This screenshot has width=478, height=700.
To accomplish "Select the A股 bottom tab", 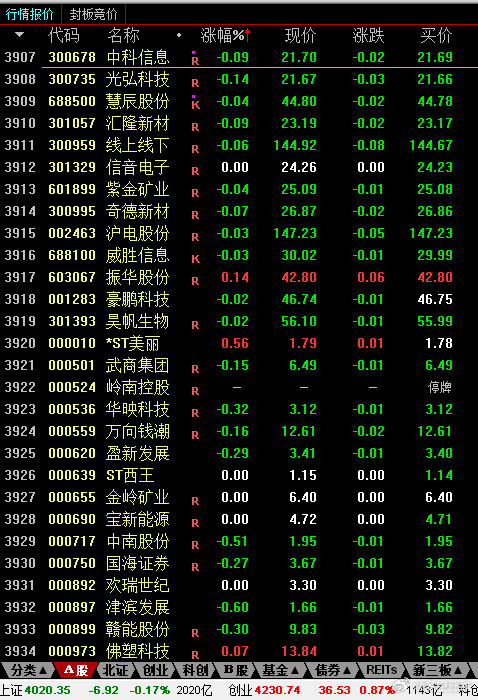I will click(x=75, y=670).
